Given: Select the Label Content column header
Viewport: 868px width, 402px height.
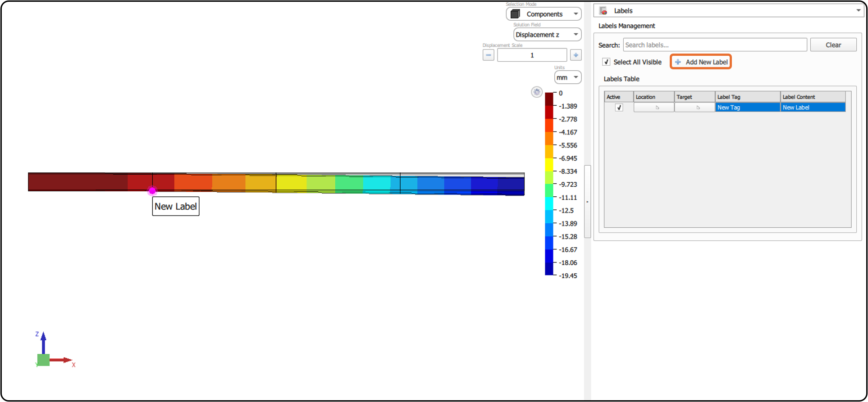Looking at the screenshot, I should click(813, 97).
